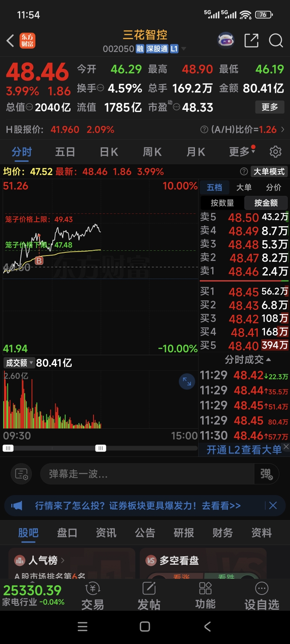Screen dimensions: 290x644
Task: Select 按金额 display option
Action: coord(266,203)
